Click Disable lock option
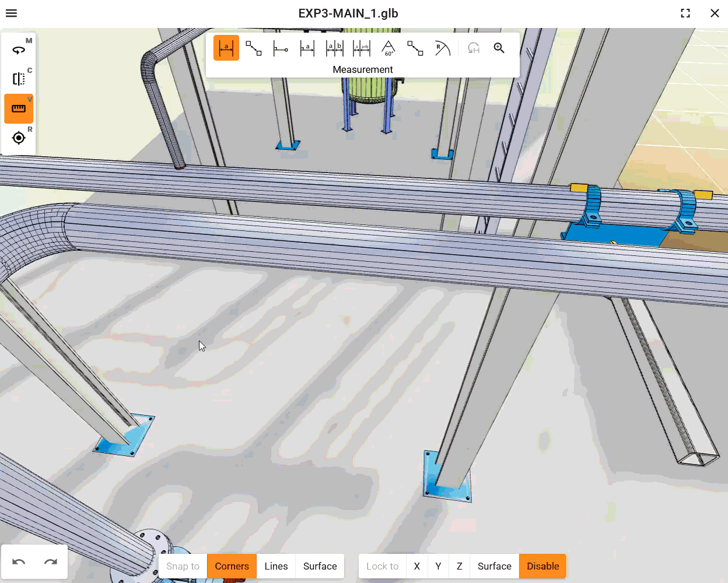 [543, 566]
